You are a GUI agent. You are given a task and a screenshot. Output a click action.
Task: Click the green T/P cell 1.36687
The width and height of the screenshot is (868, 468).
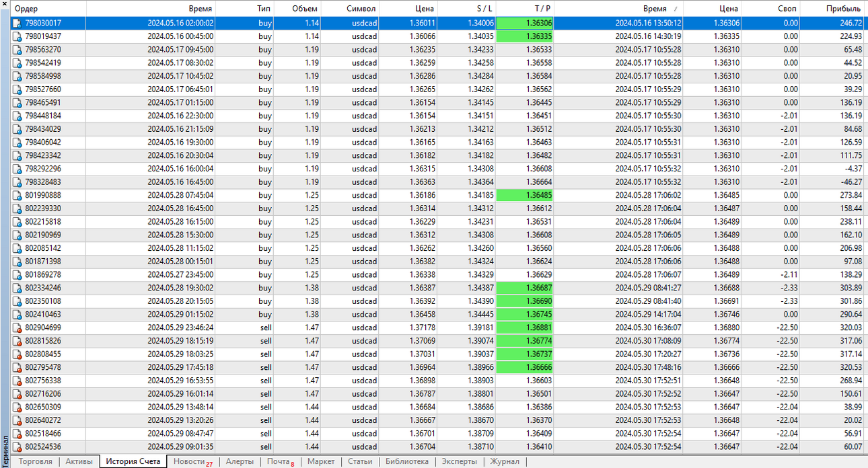tap(524, 288)
